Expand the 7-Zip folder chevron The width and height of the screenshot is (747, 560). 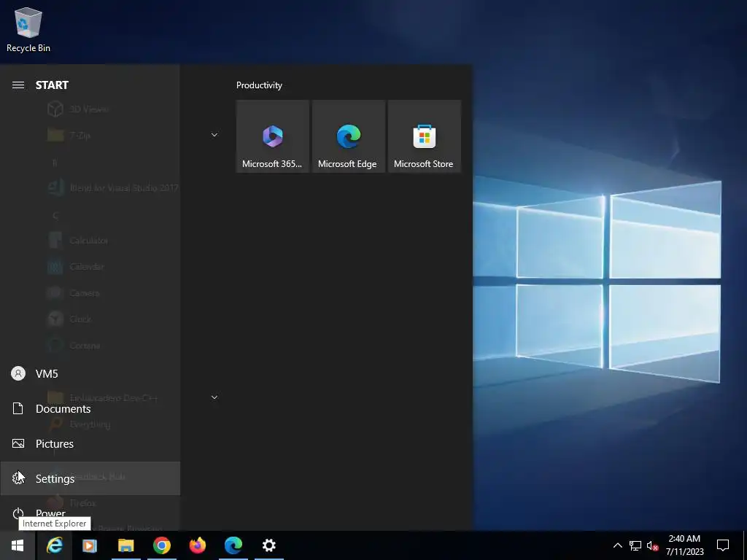214,135
